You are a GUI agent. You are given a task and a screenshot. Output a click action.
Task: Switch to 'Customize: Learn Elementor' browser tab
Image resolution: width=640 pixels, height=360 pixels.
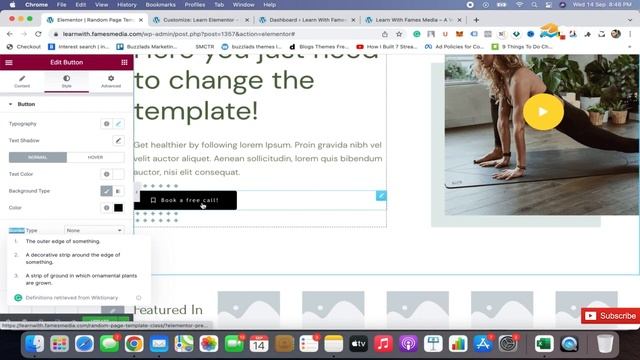coord(199,20)
